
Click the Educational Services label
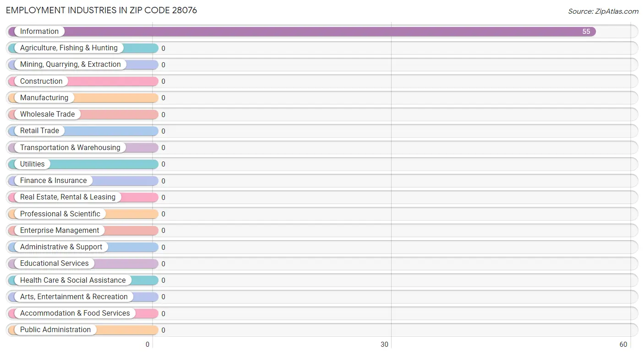55,264
